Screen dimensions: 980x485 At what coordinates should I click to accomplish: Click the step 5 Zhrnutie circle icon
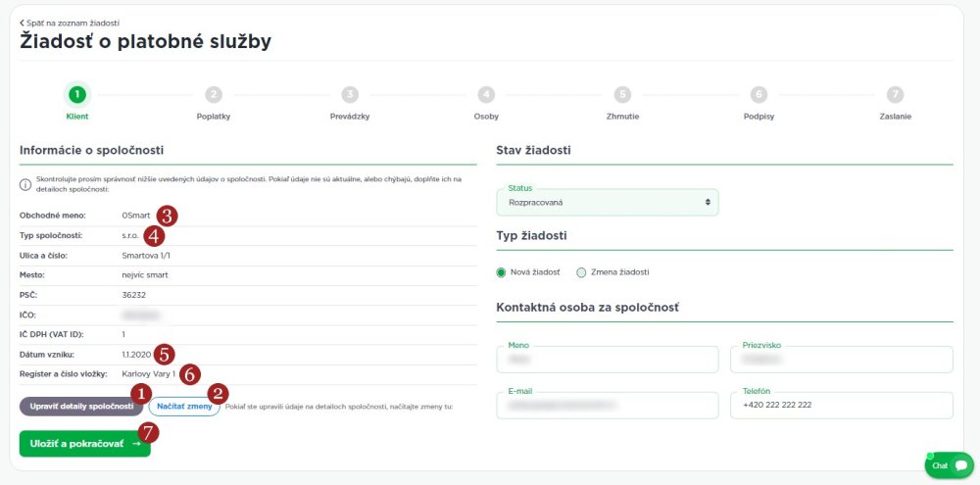pyautogui.click(x=622, y=94)
